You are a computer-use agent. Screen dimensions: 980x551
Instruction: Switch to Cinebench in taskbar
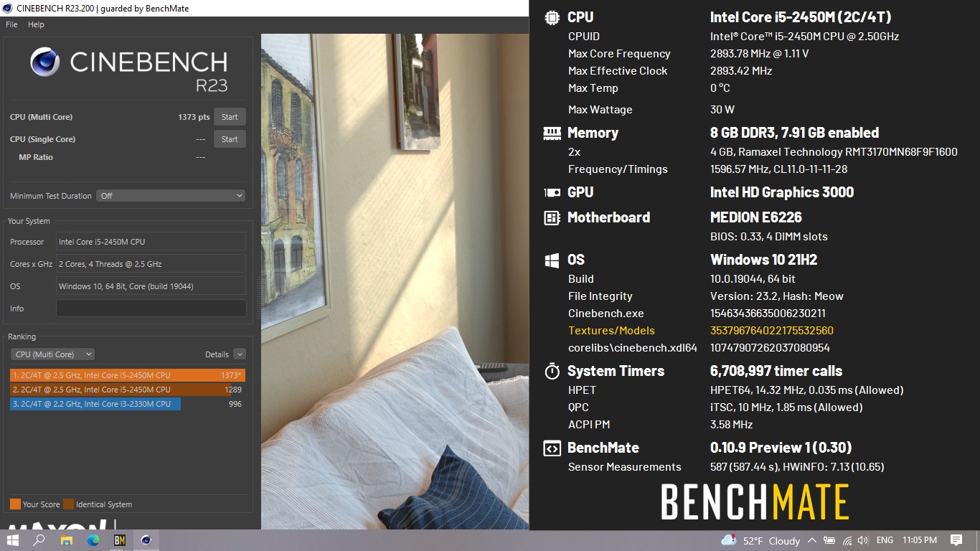[x=146, y=540]
